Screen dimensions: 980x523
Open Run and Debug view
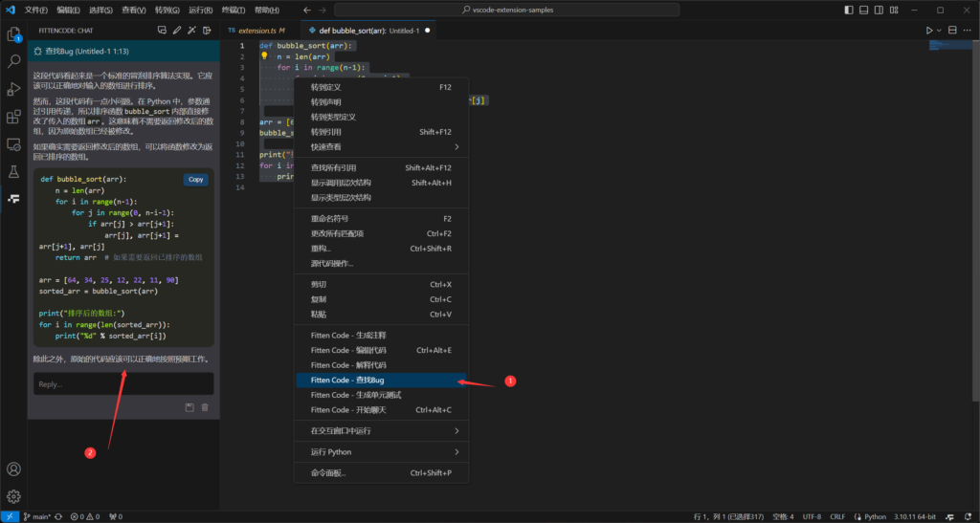(14, 89)
